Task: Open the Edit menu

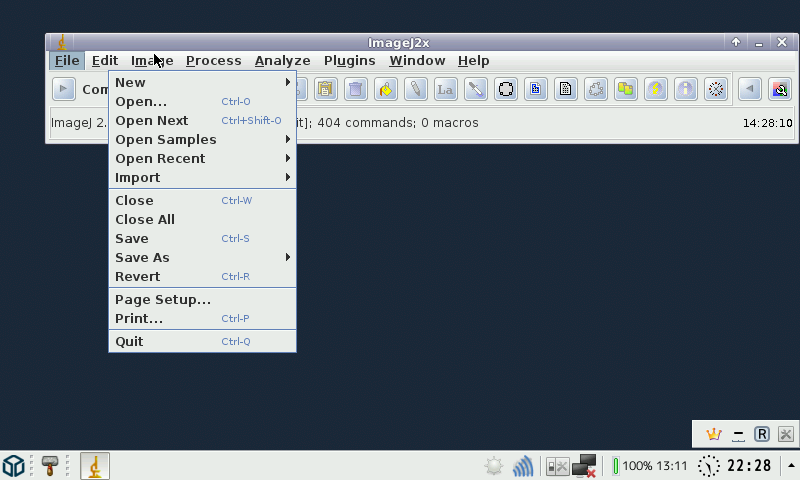Action: pyautogui.click(x=105, y=61)
